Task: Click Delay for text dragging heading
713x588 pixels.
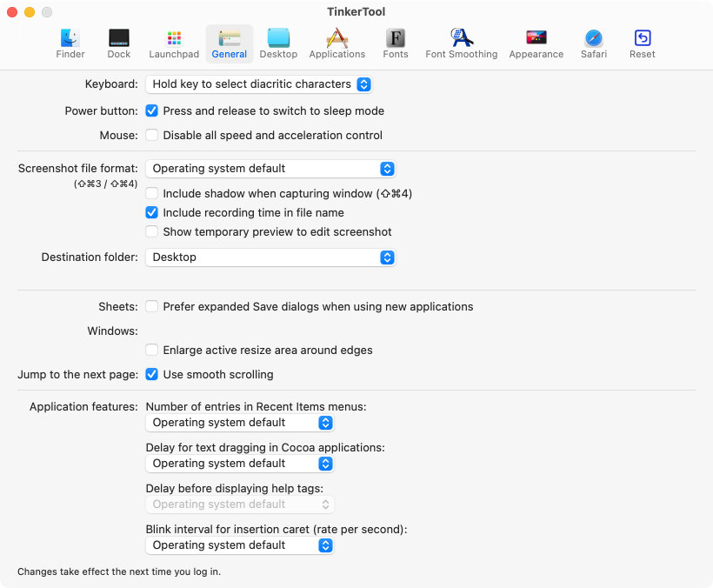Action: [x=265, y=447]
